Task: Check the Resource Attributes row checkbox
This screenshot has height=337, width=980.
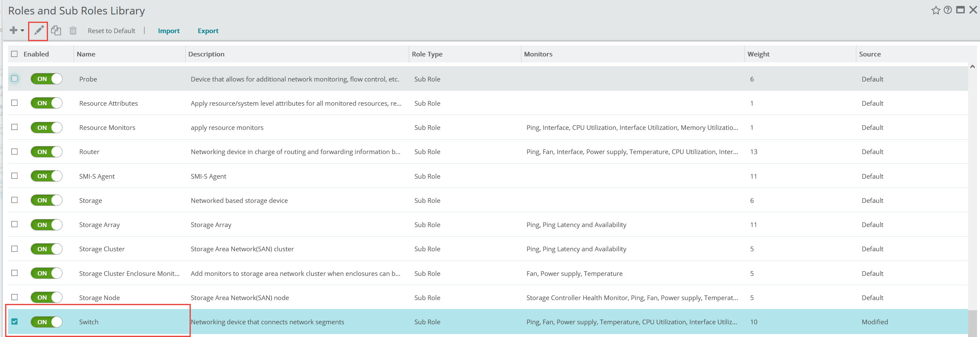Action: 14,103
